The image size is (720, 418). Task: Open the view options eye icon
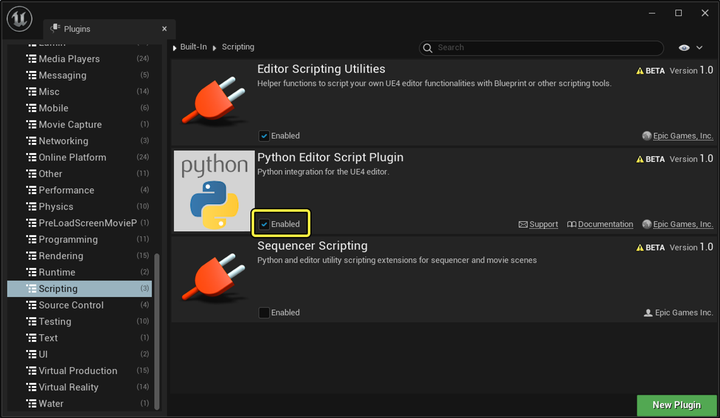[x=684, y=48]
